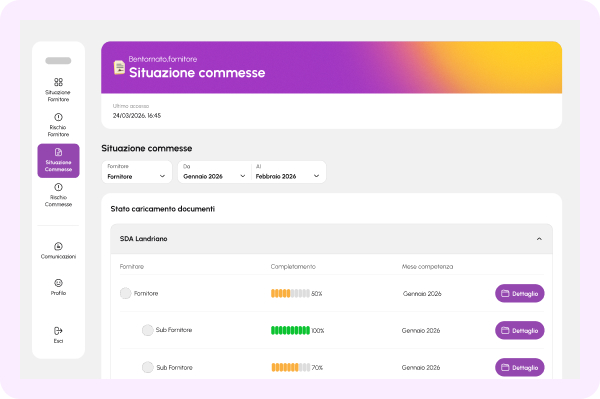Select the Situazione Commesse sidebar item
Image resolution: width=600 pixels, height=399 pixels.
(58, 161)
